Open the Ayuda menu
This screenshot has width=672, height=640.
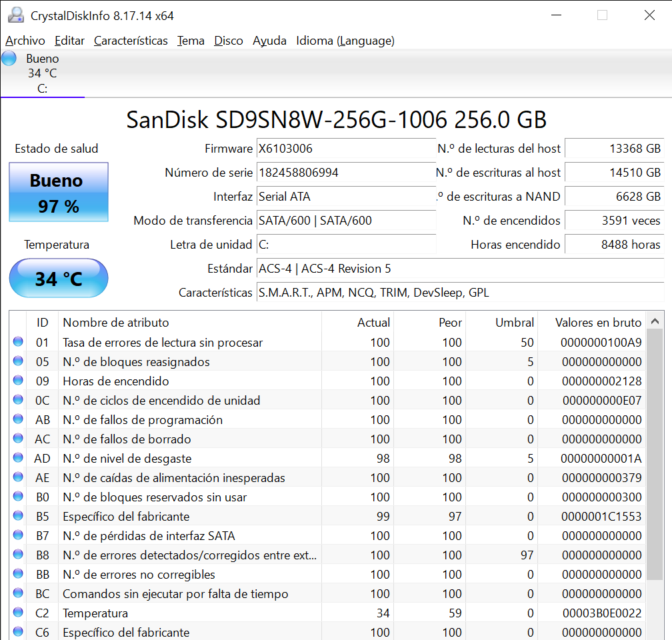tap(269, 41)
